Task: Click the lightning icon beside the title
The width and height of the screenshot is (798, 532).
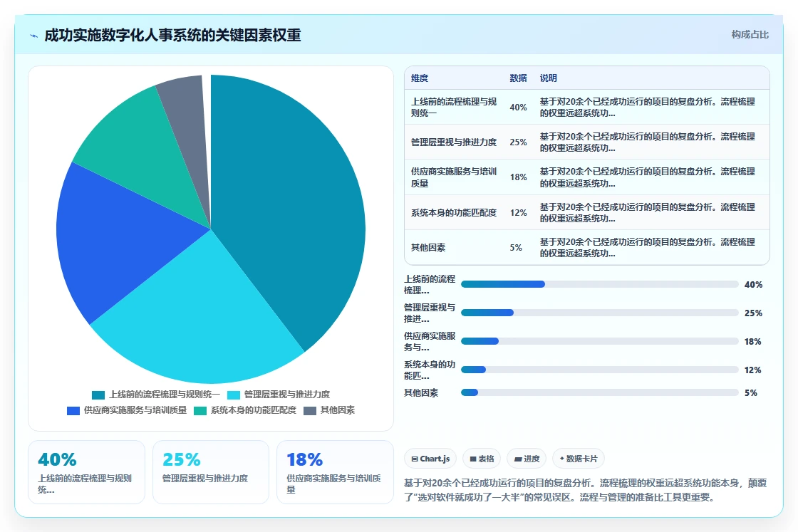Action: coord(34,36)
